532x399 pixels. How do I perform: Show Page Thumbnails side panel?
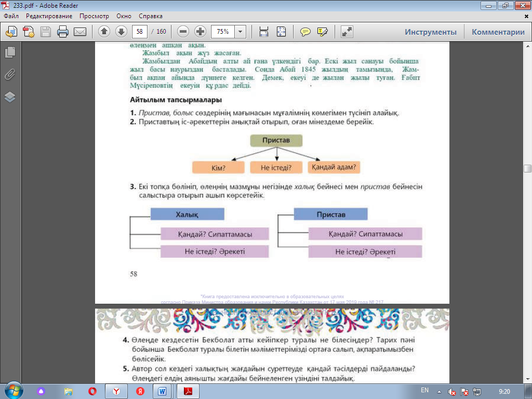coord(10,52)
